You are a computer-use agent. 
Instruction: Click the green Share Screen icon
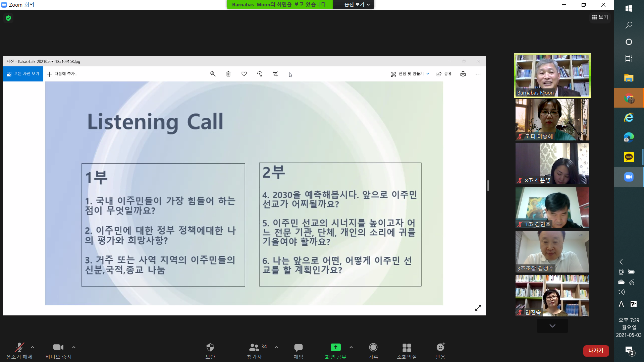tap(335, 348)
